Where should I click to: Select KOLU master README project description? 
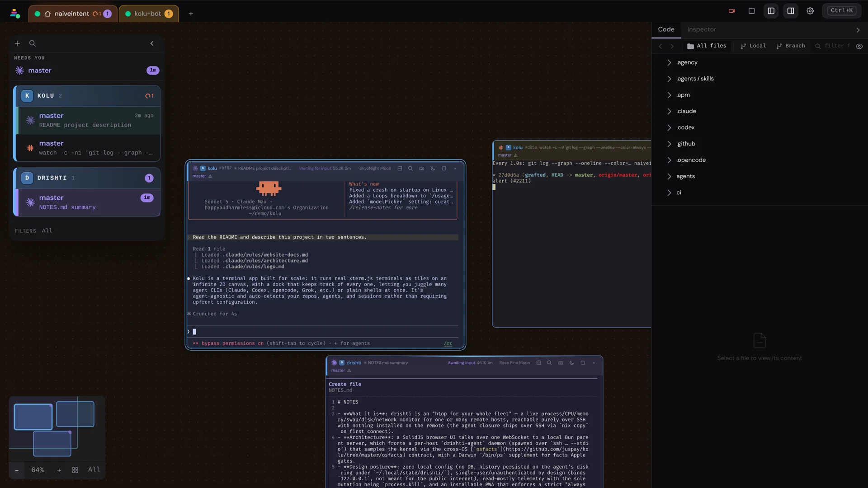click(89, 120)
